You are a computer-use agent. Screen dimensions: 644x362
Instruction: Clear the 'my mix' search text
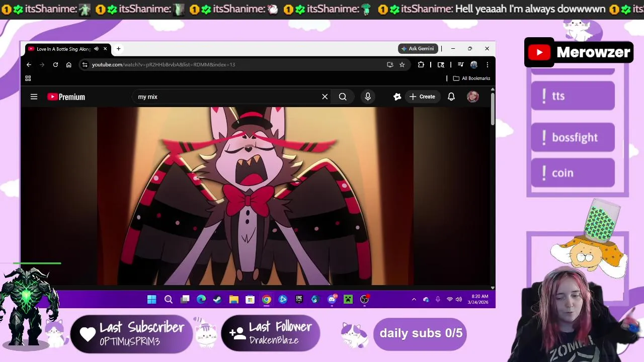tap(325, 97)
